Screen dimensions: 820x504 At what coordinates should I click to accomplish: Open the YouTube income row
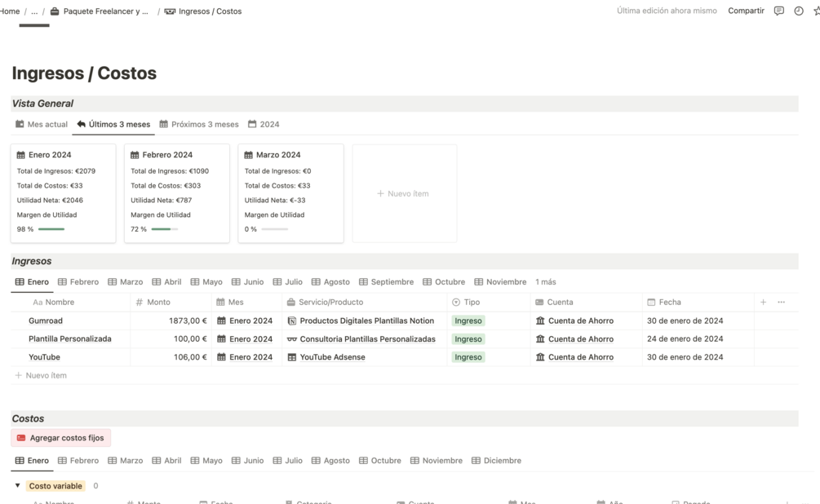click(44, 357)
